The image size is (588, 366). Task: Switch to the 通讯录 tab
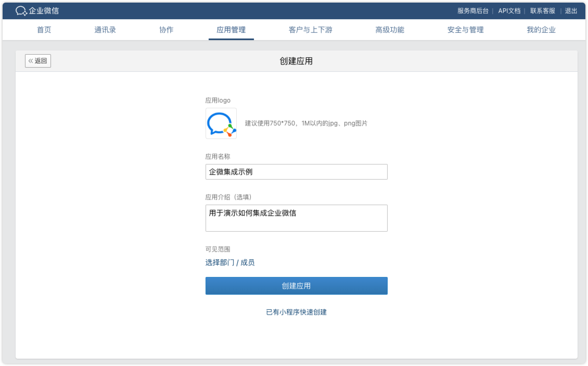[105, 30]
